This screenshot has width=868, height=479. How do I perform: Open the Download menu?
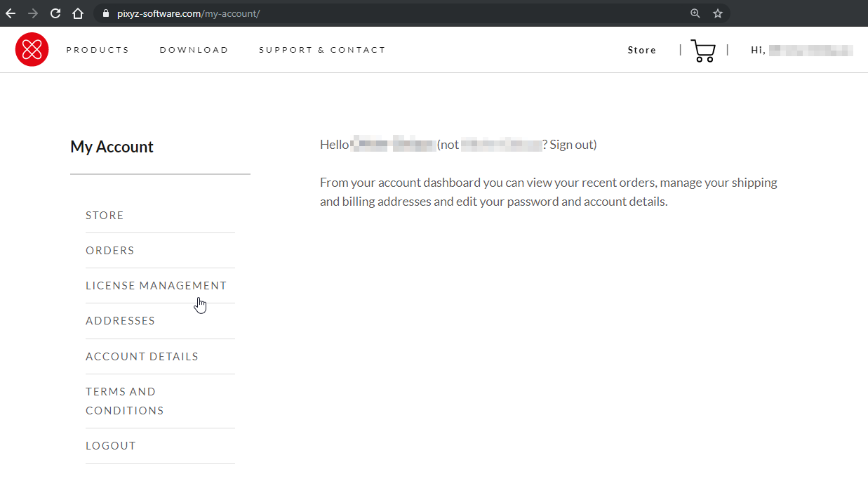click(194, 50)
